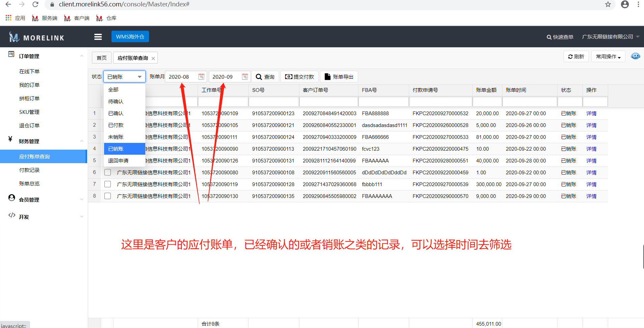This screenshot has width=644, height=328.
Task: Open 拼柜订单 in the sidebar
Action: click(29, 98)
